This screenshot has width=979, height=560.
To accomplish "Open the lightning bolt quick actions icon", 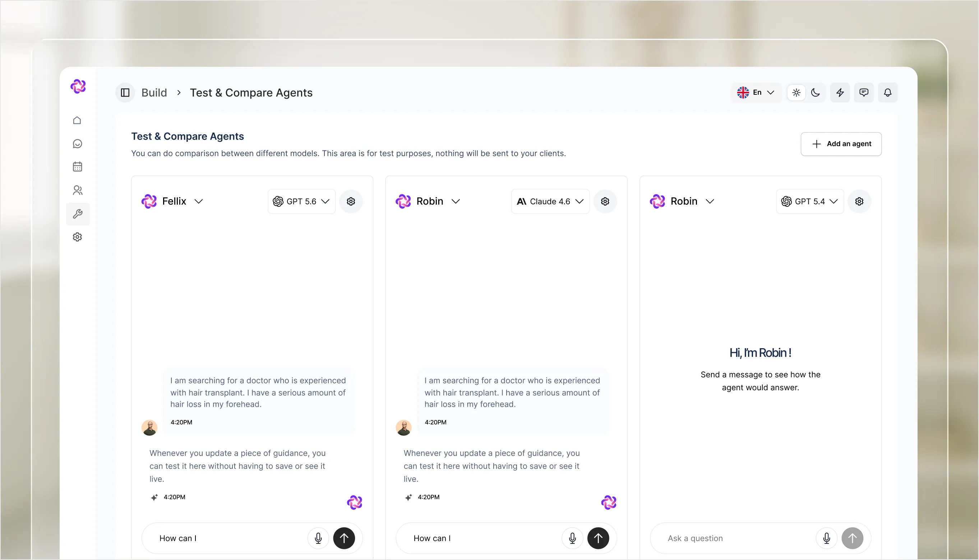I will click(x=840, y=93).
